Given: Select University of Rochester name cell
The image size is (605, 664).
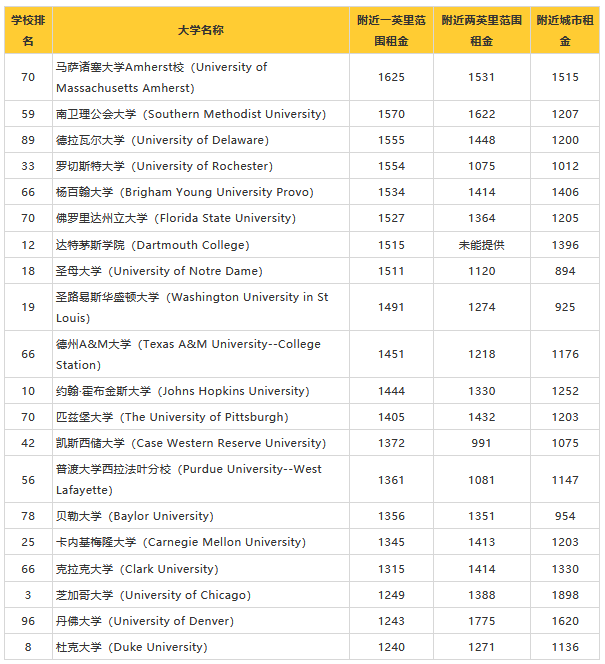Looking at the screenshot, I should tap(201, 166).
